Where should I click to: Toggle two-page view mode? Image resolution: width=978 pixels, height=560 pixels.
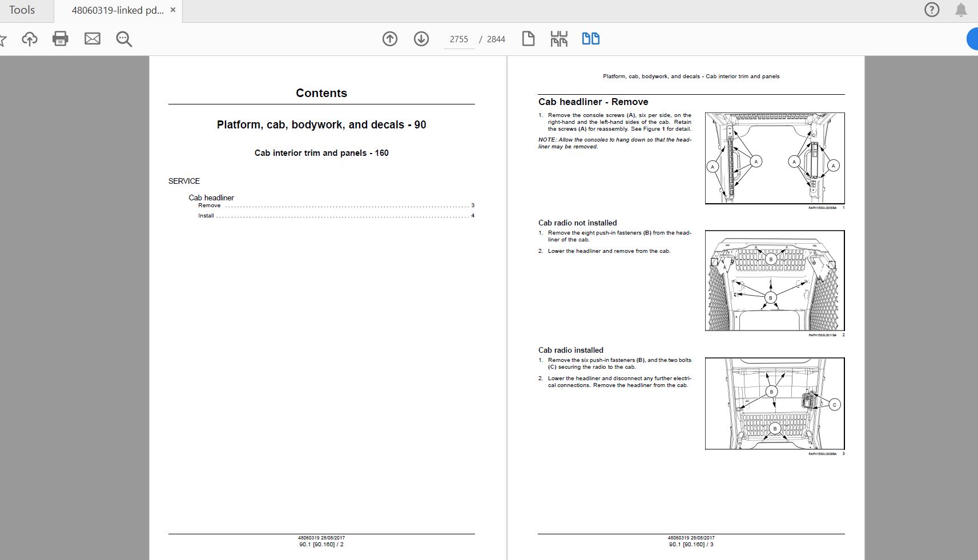click(591, 39)
